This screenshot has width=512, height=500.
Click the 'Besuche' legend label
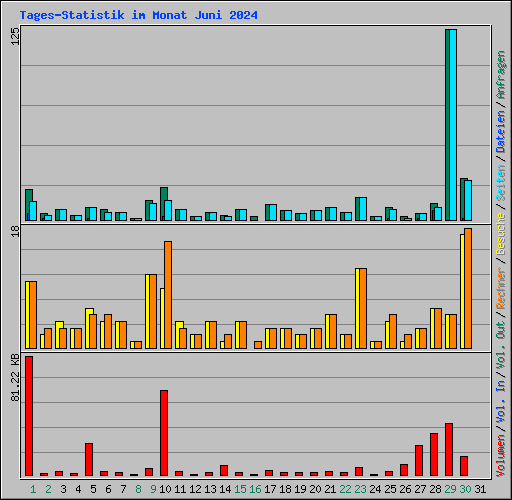coord(500,234)
